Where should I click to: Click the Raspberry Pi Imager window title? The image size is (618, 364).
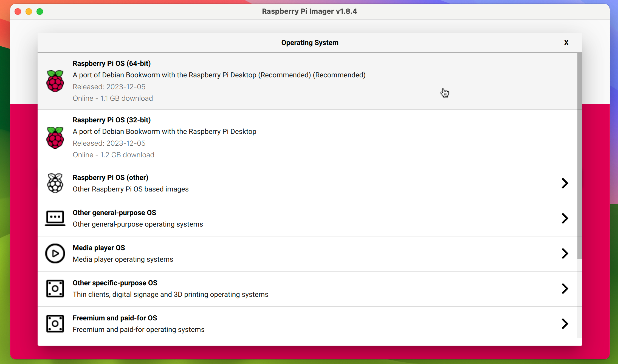coord(309,11)
